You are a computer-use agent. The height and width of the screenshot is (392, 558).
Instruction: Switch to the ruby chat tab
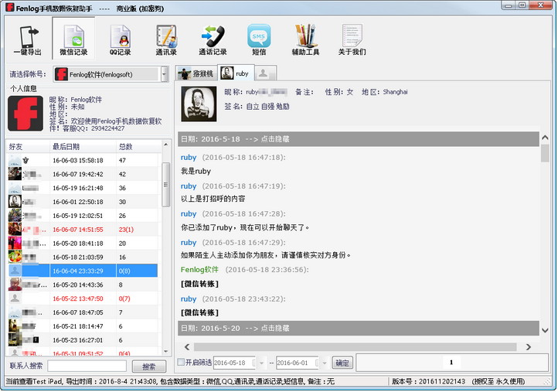point(235,73)
